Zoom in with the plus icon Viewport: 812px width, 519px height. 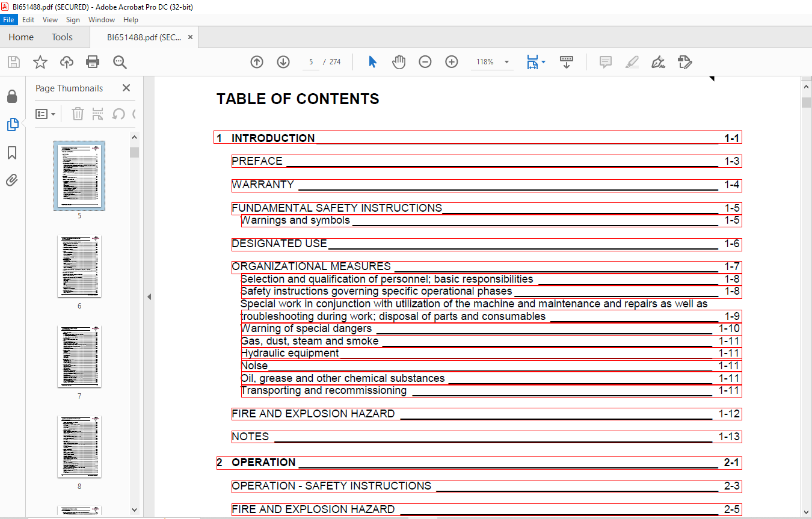pyautogui.click(x=452, y=62)
